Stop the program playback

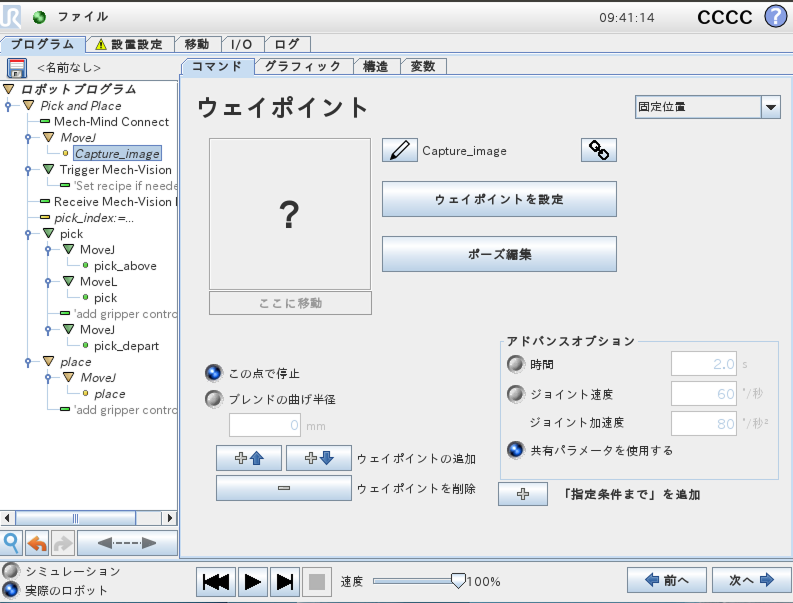pos(317,582)
